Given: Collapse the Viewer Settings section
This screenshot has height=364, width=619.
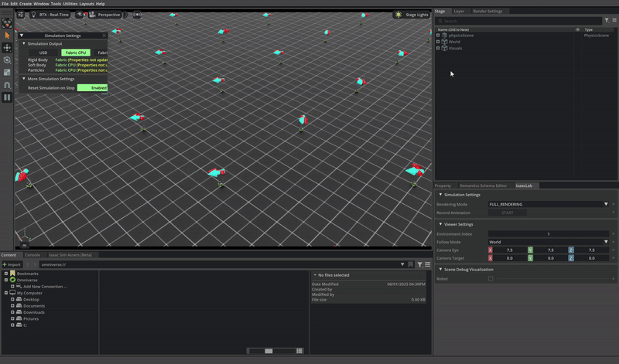Looking at the screenshot, I should [440, 224].
